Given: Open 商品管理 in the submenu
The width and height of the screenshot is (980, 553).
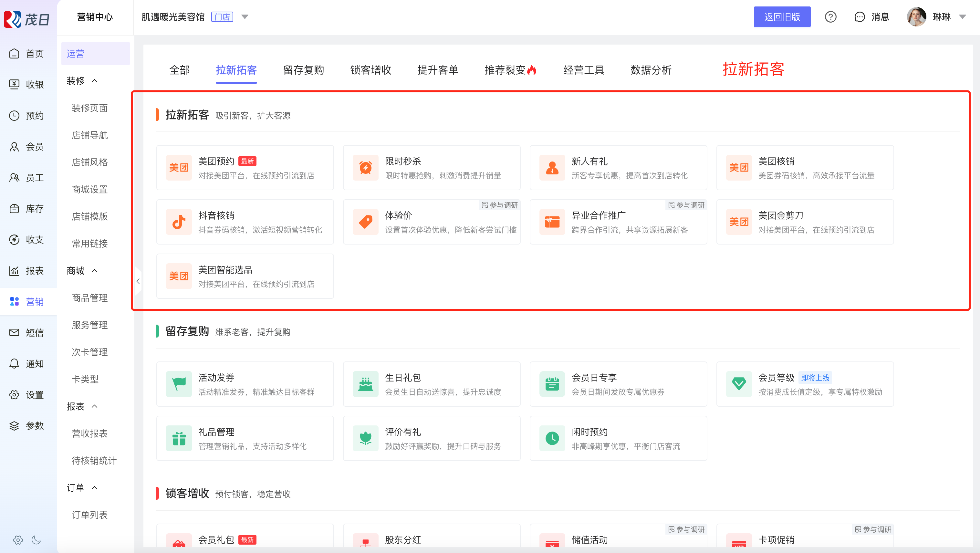Looking at the screenshot, I should point(90,298).
